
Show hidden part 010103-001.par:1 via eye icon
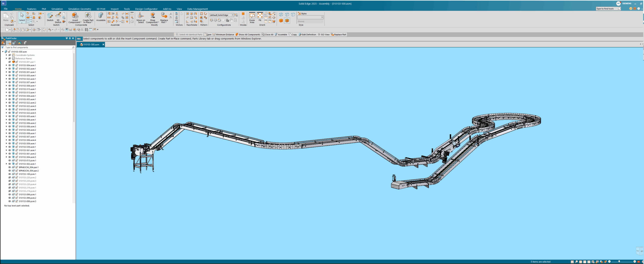(x=10, y=62)
